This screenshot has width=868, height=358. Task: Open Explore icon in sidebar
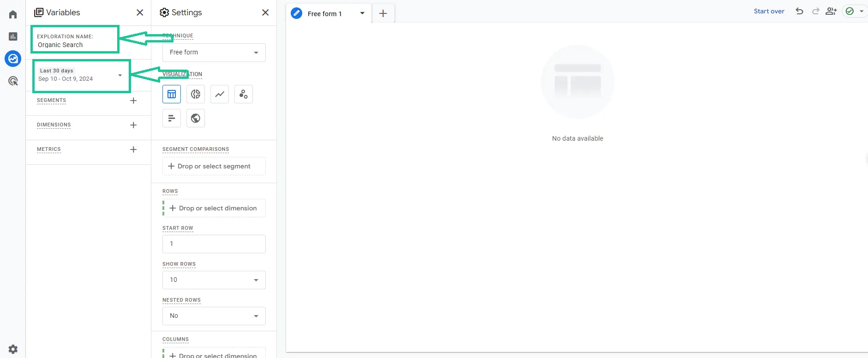point(13,59)
